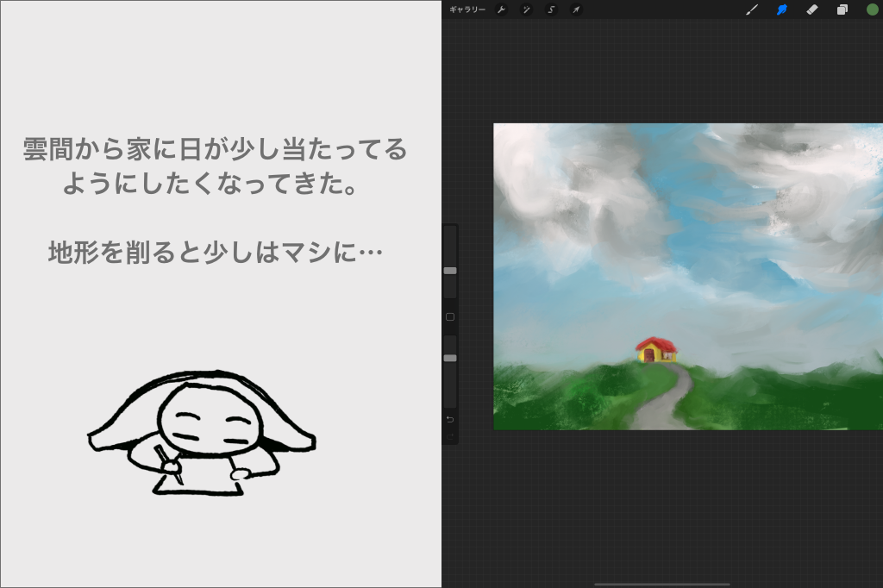Undo the last stroke
Image resolution: width=883 pixels, height=588 pixels.
point(450,420)
